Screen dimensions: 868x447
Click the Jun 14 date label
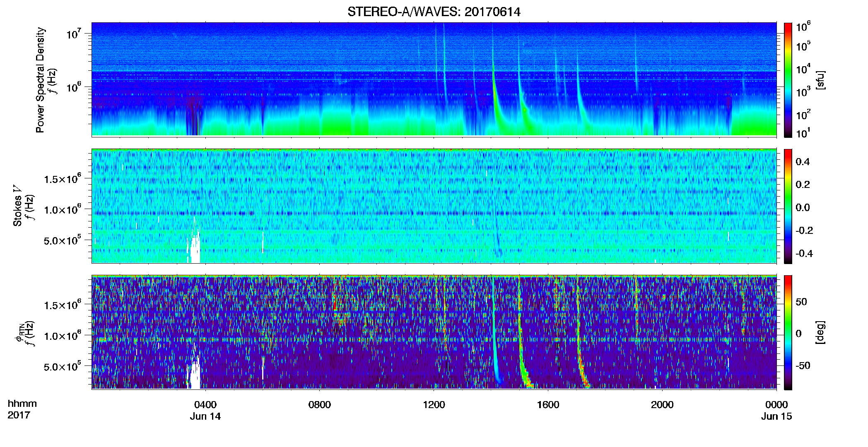click(205, 416)
